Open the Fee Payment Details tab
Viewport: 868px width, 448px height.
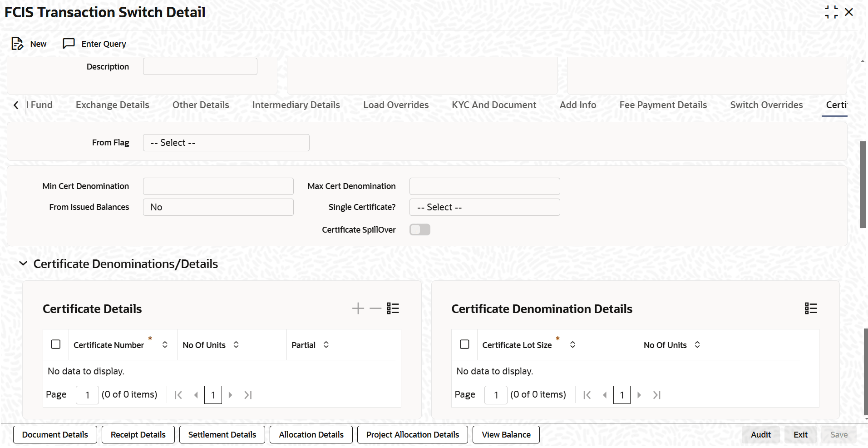[x=663, y=105]
